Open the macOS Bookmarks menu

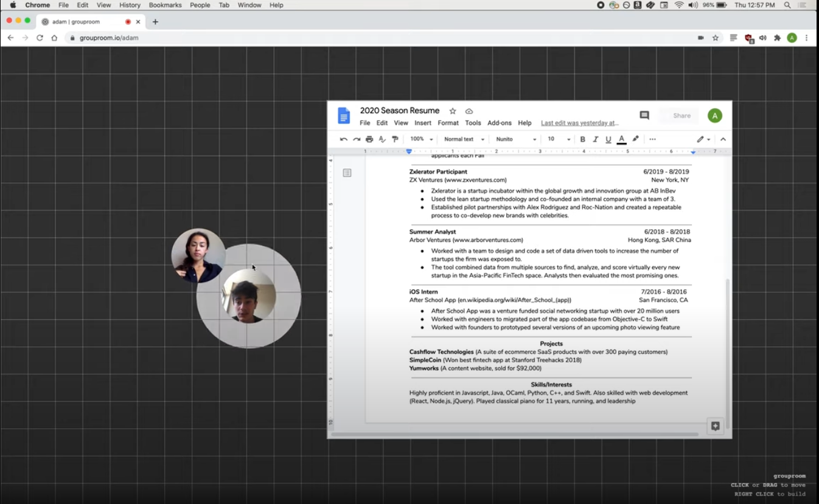point(165,5)
